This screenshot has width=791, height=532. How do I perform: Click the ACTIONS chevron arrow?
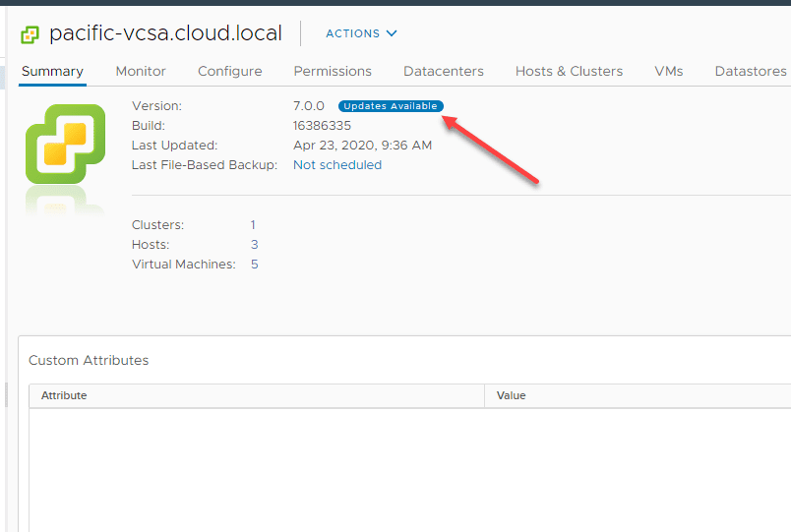[393, 33]
